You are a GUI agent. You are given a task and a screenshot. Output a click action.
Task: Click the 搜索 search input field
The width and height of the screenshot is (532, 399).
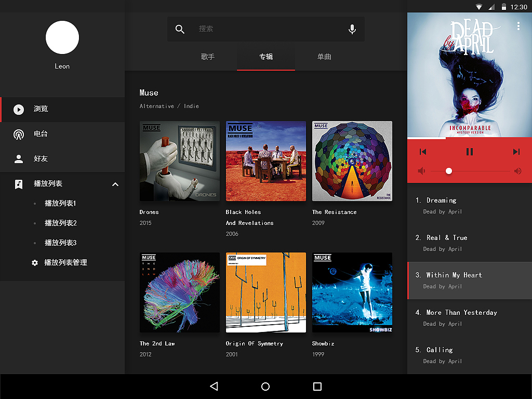(x=265, y=29)
